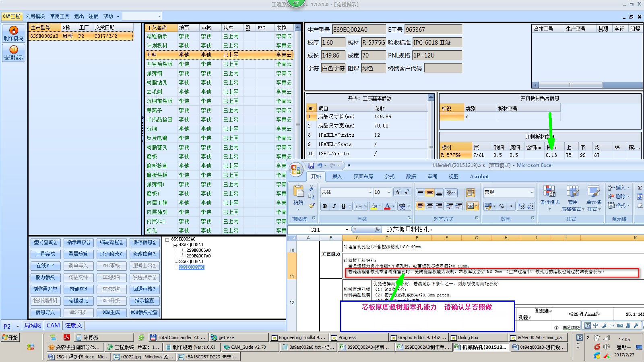Open 套用表格格式 table styles
The height and width of the screenshot is (362, 644).
(572, 198)
